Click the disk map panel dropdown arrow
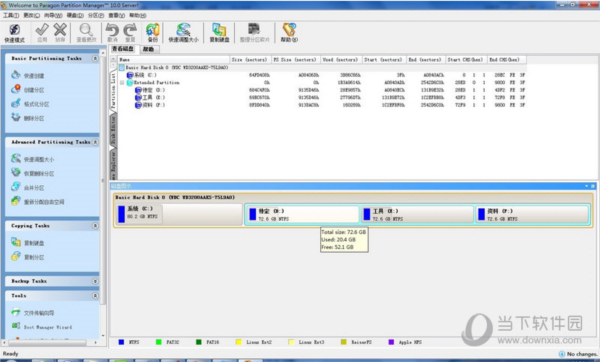This screenshot has height=362, width=600. click(586, 186)
